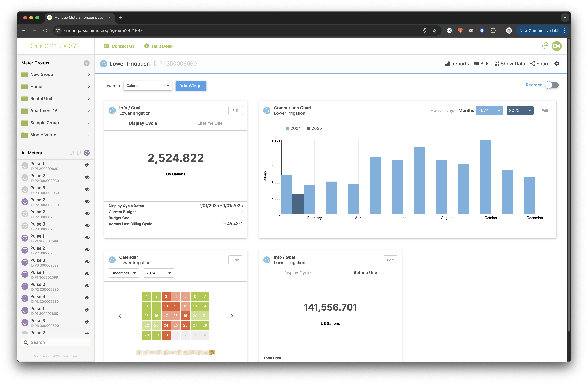This screenshot has width=588, height=384.
Task: Favorite the Pulse 3 ID P3 300000930 meter
Action: (x=25, y=190)
